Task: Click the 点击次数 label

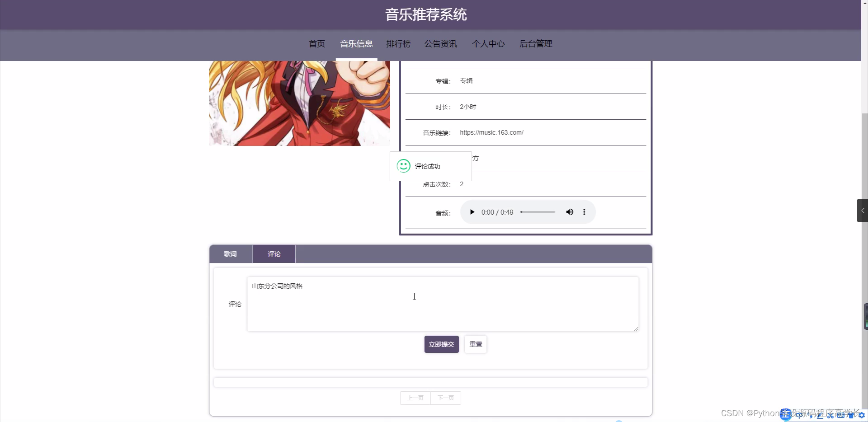Action: coord(436,184)
